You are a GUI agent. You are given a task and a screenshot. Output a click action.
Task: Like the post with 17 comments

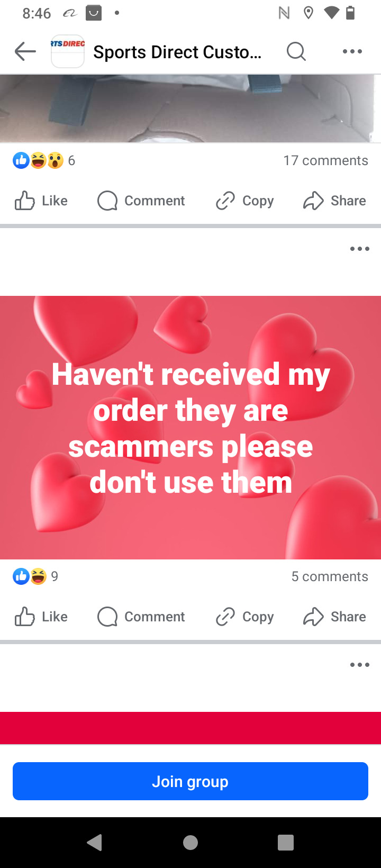[x=41, y=201]
